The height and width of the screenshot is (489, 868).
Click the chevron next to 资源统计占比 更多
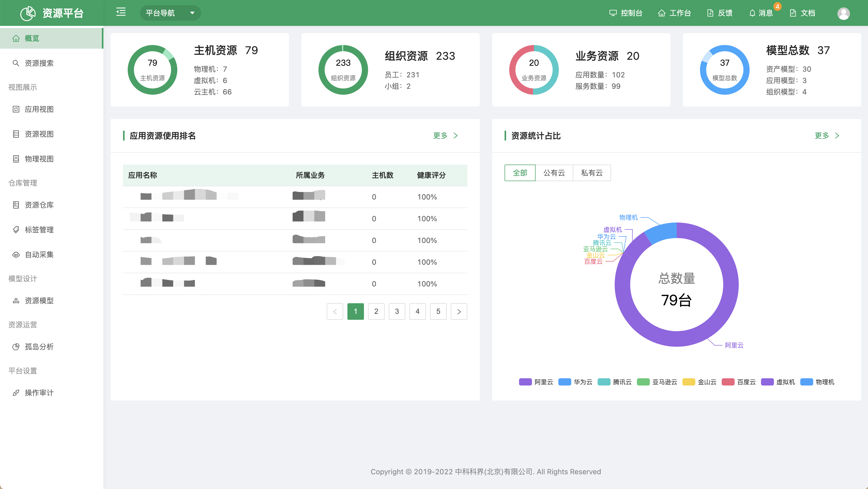click(x=837, y=136)
